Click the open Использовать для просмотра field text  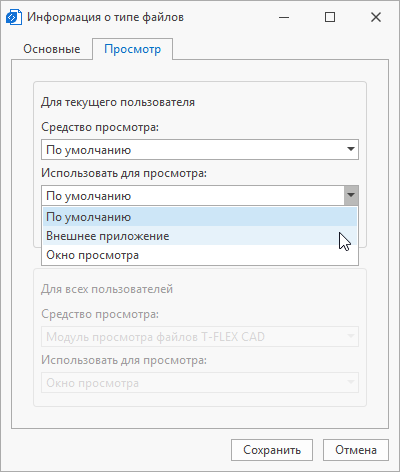[x=88, y=196]
